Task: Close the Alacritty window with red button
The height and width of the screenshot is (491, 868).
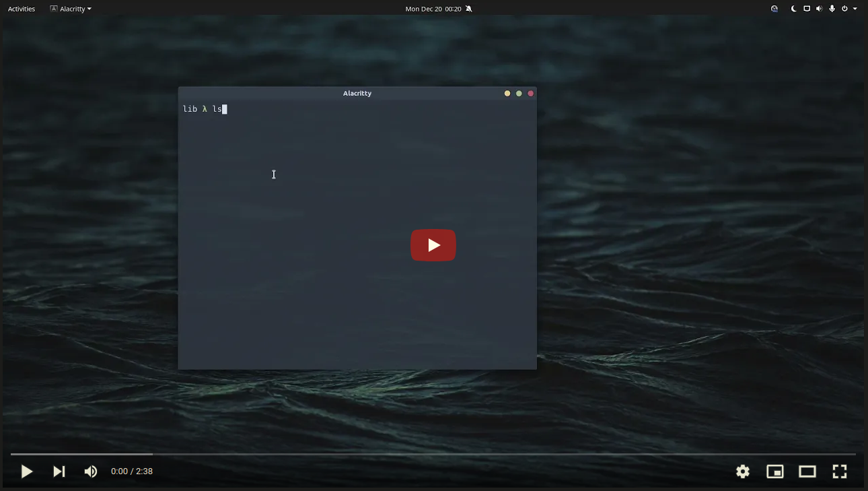Action: pyautogui.click(x=530, y=94)
